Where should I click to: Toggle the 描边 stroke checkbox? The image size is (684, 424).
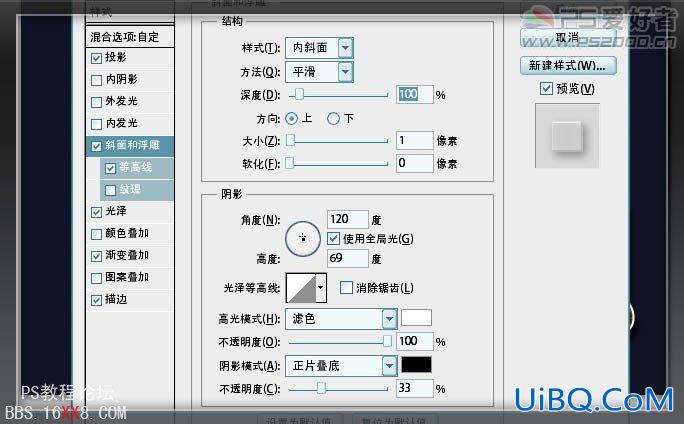point(96,300)
